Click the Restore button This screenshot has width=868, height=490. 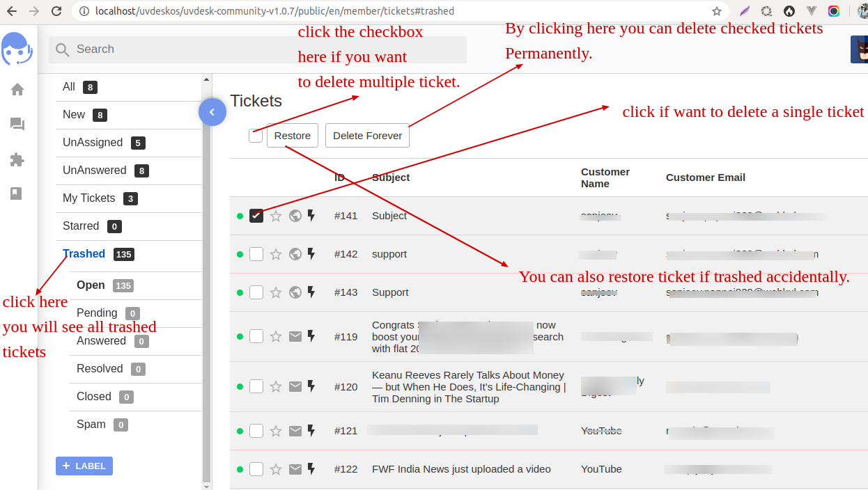click(293, 136)
